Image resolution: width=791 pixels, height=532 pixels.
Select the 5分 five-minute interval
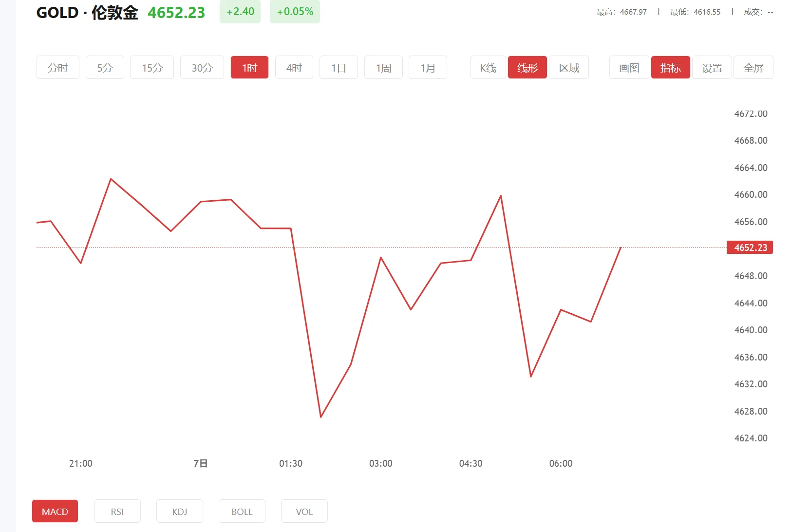[x=104, y=67]
